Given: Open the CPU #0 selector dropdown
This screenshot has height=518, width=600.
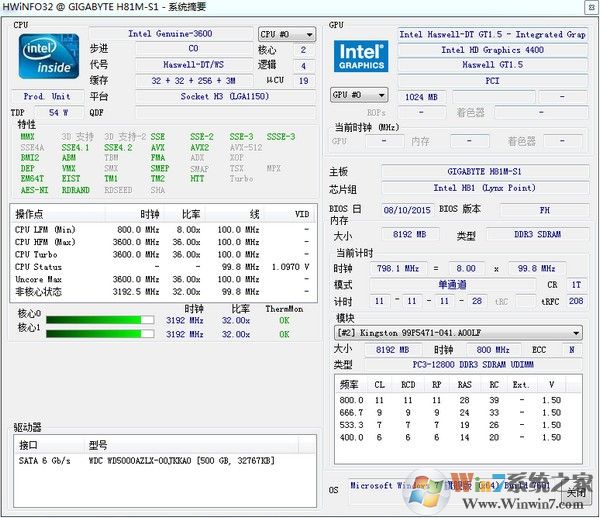Looking at the screenshot, I should click(287, 34).
